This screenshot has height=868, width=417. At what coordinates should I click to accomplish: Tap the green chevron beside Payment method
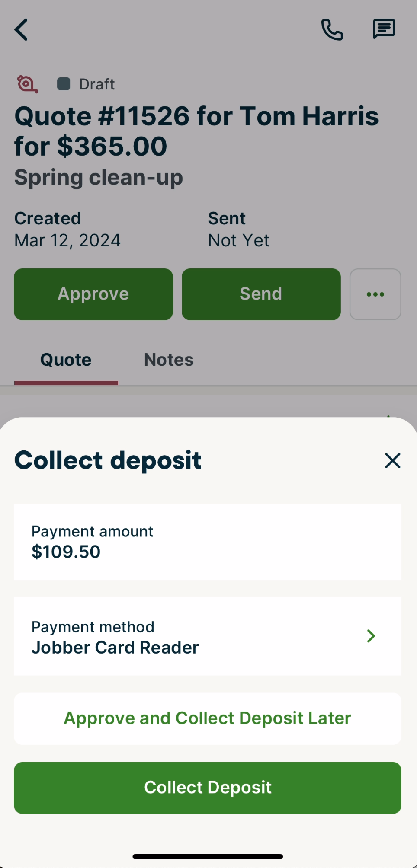371,636
